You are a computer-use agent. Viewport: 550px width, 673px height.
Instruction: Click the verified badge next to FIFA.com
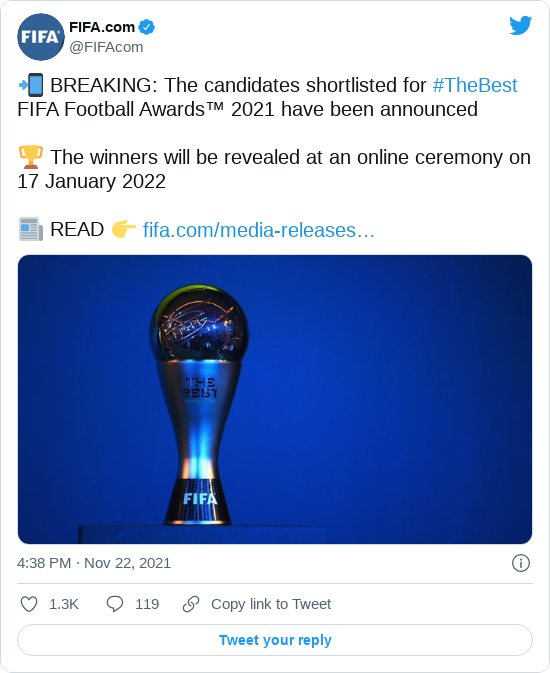146,27
